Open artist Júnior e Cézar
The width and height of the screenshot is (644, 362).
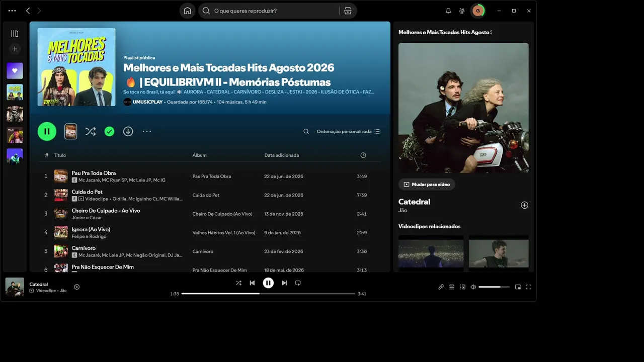pos(87,218)
